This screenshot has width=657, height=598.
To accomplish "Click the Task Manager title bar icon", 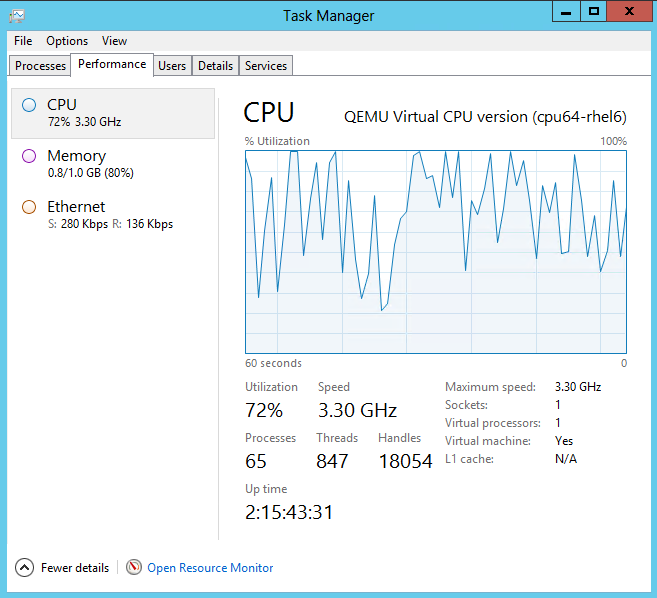I will pyautogui.click(x=17, y=15).
